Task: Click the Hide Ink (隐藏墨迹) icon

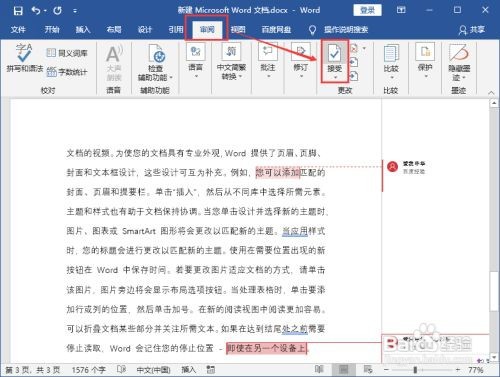Action: [x=459, y=53]
